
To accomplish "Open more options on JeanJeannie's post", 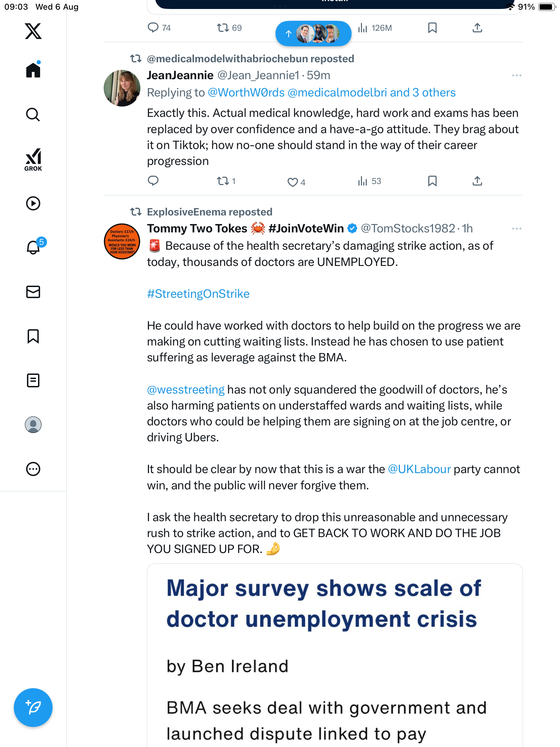I will coord(516,75).
